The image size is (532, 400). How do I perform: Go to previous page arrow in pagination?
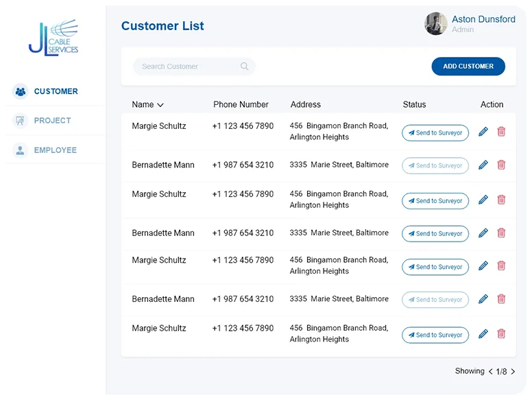pos(490,372)
